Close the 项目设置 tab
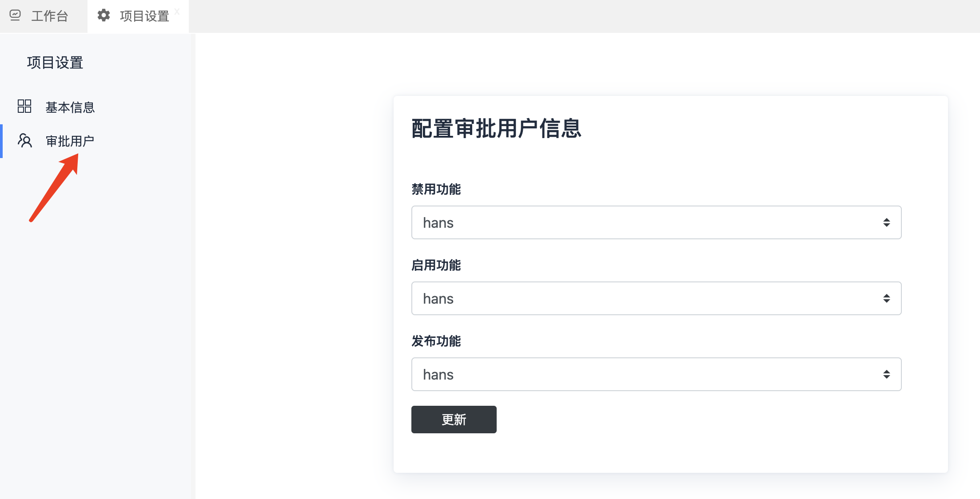This screenshot has height=499, width=980. tap(177, 12)
